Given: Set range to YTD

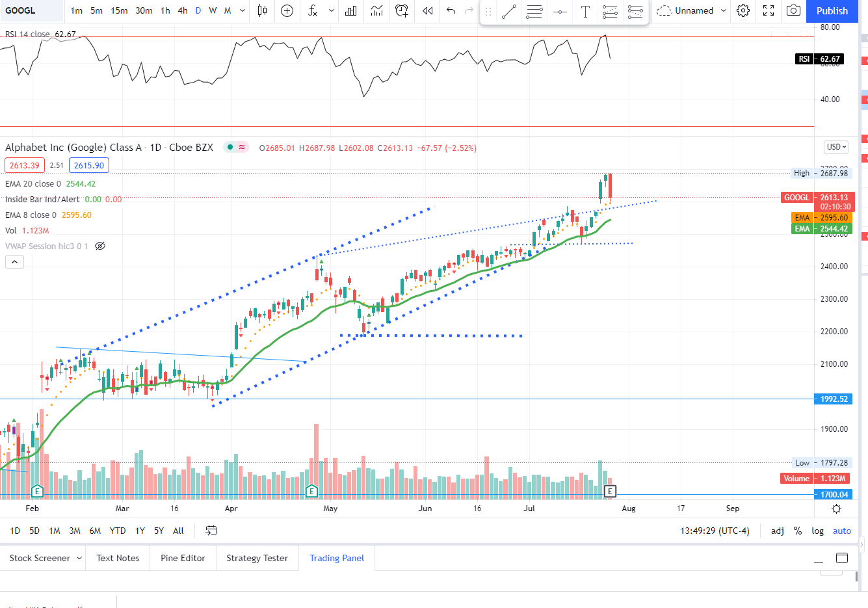Looking at the screenshot, I should click(x=118, y=531).
